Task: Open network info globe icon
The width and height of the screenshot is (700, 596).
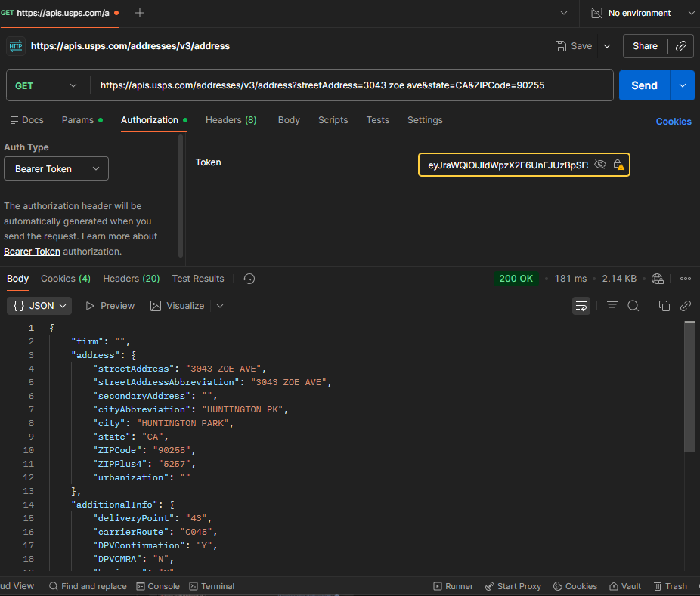Action: click(657, 279)
